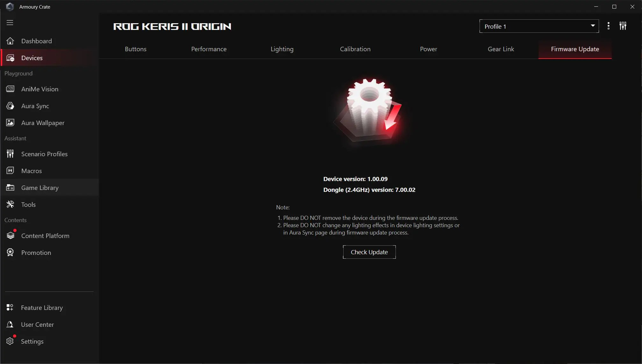This screenshot has width=642, height=364.
Task: Click the scenario profile sliders icon top right
Action: coord(623,26)
